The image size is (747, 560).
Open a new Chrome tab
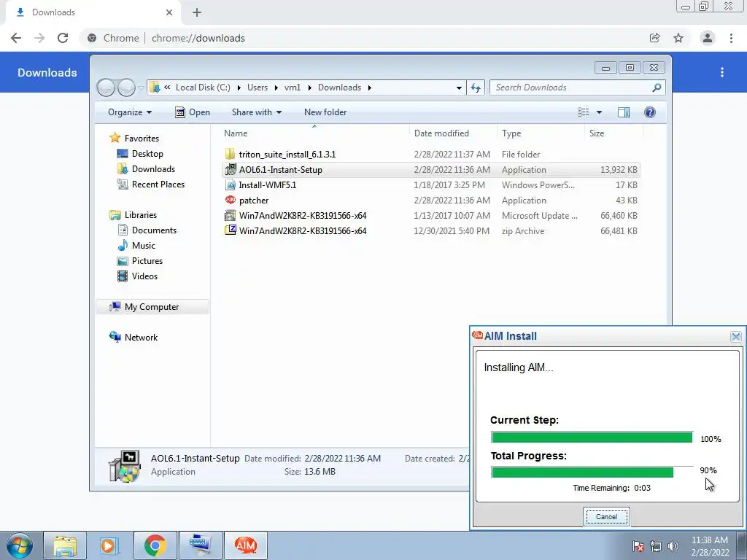(x=197, y=13)
